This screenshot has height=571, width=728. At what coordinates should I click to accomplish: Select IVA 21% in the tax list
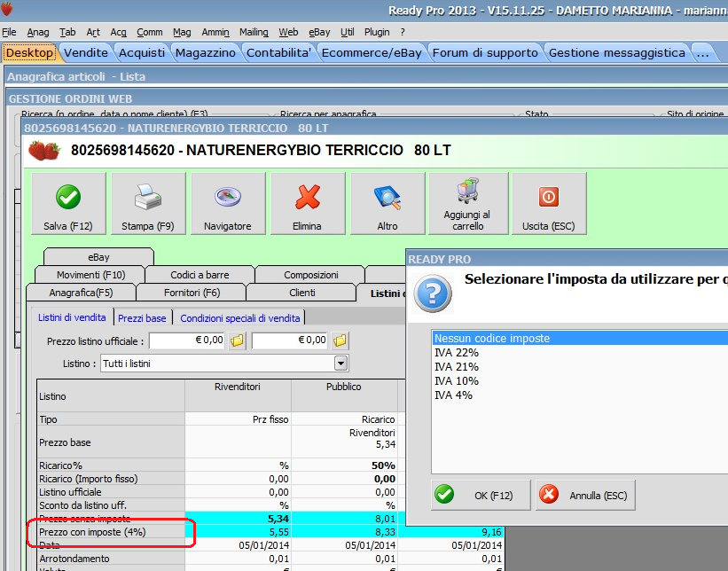tap(457, 367)
